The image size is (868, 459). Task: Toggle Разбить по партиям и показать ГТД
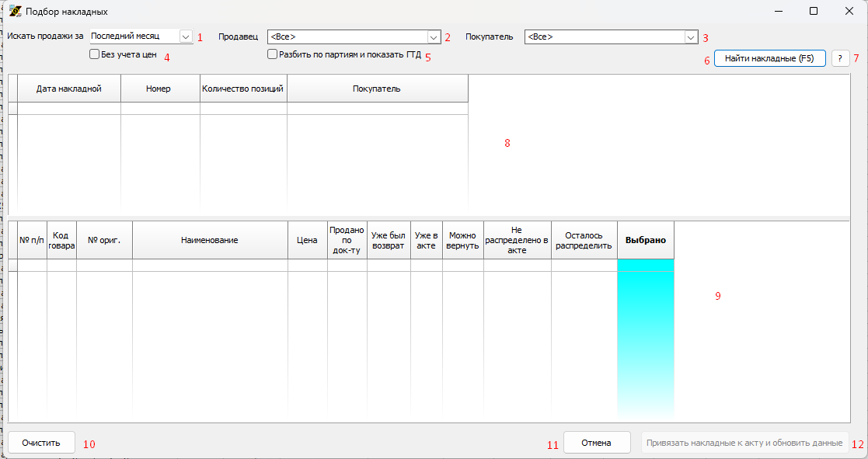[x=273, y=55]
